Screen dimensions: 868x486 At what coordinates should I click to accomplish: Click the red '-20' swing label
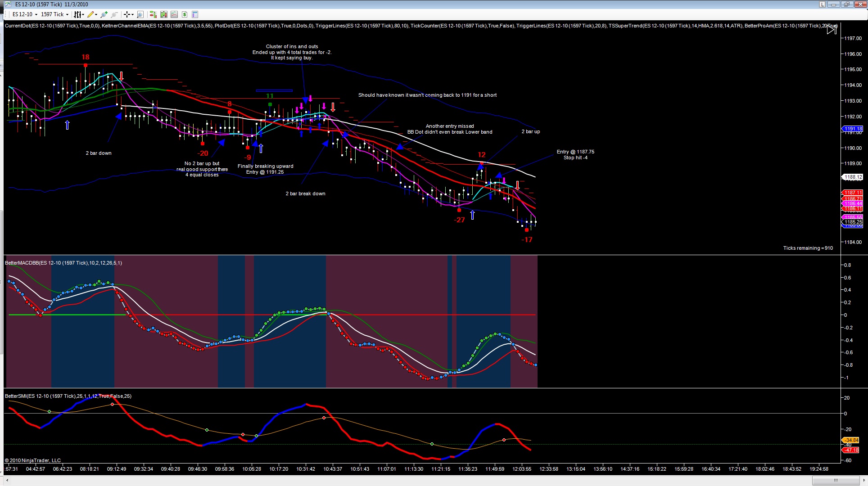click(x=203, y=153)
